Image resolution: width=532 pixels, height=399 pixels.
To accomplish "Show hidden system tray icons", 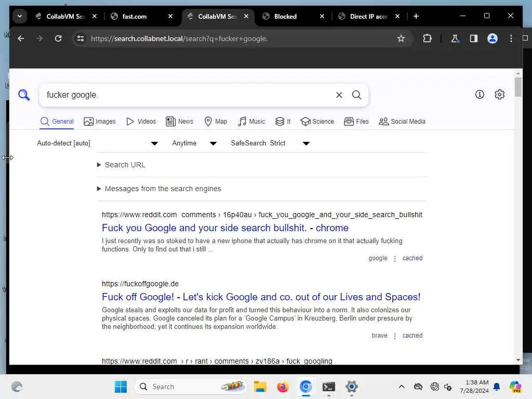I will click(402, 387).
